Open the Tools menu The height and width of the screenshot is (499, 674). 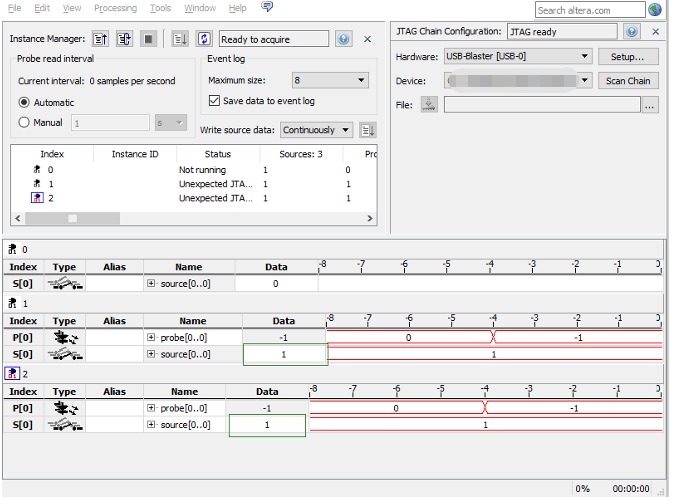pos(160,8)
